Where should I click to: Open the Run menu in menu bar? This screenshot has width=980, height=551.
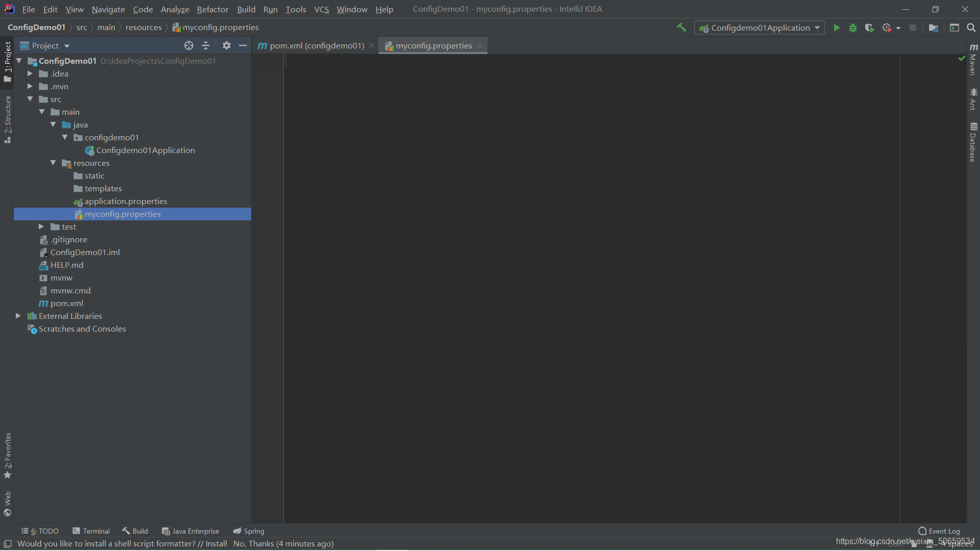(x=270, y=9)
